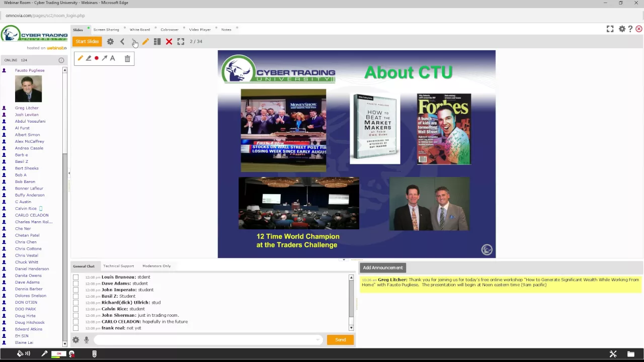
Task: Click Start Slides button
Action: (87, 42)
